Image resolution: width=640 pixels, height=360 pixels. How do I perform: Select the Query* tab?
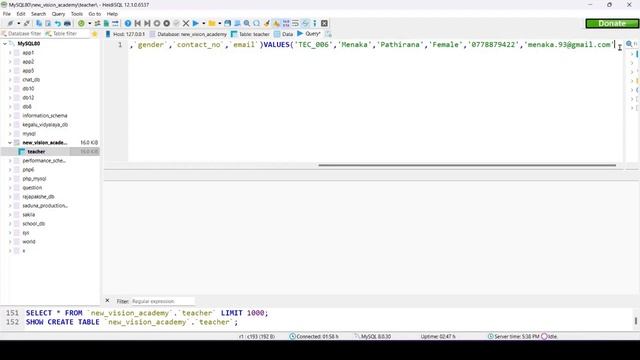(x=309, y=34)
